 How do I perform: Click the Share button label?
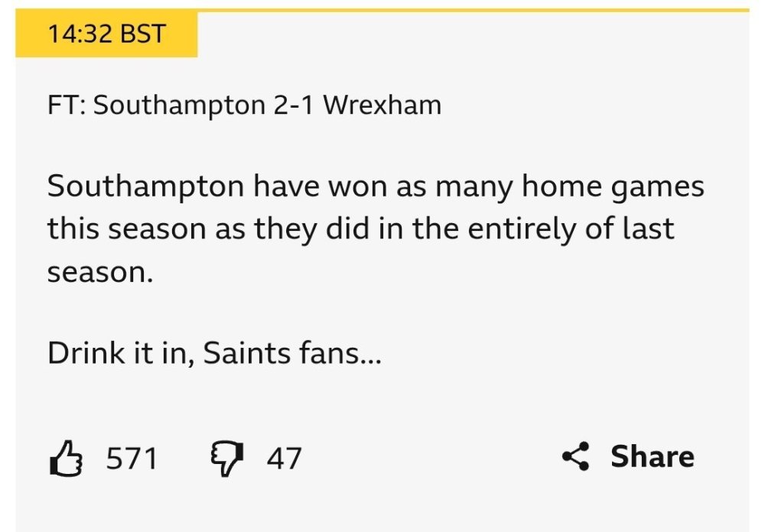pyautogui.click(x=652, y=456)
